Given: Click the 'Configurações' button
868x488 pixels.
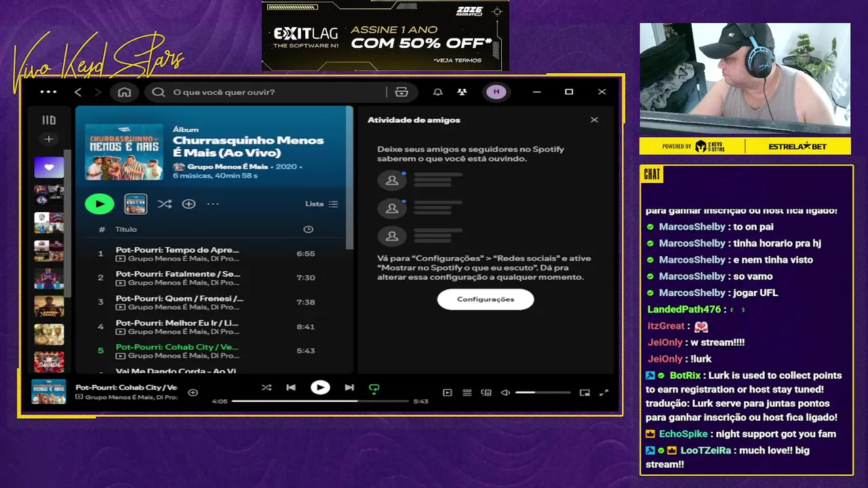Looking at the screenshot, I should coord(486,299).
